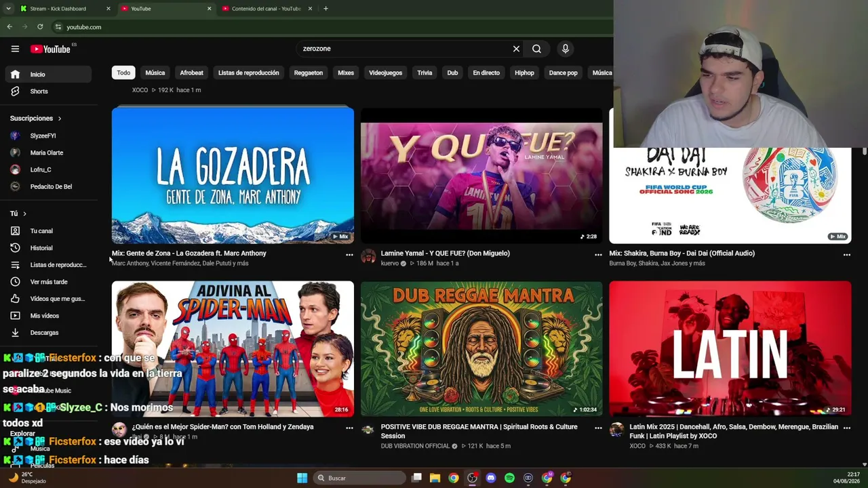The height and width of the screenshot is (488, 868).
Task: Switch to Stream - Kick Dashboard tab
Action: pos(64,9)
